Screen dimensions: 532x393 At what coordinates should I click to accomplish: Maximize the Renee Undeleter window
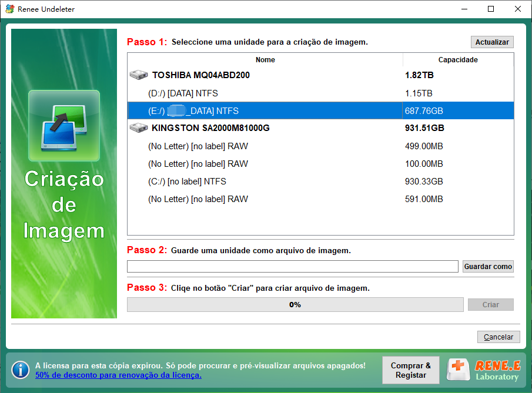coord(491,9)
